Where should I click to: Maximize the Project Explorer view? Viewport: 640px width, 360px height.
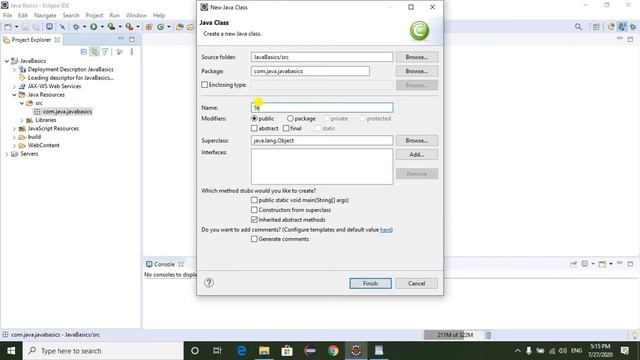131,40
